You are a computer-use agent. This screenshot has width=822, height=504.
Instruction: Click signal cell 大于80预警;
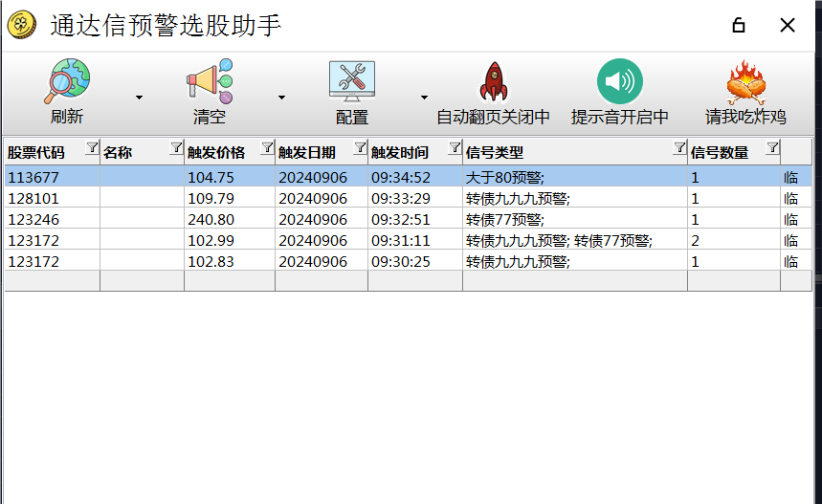[x=575, y=177]
